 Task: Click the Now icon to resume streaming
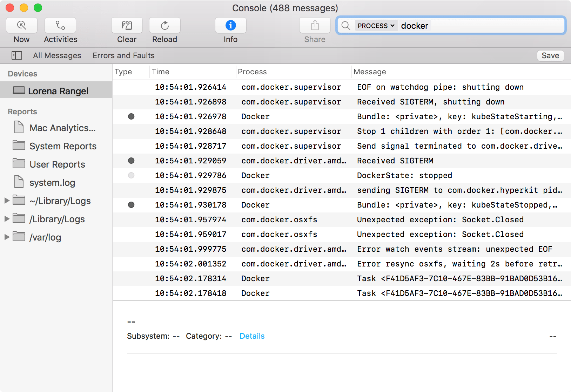[21, 25]
